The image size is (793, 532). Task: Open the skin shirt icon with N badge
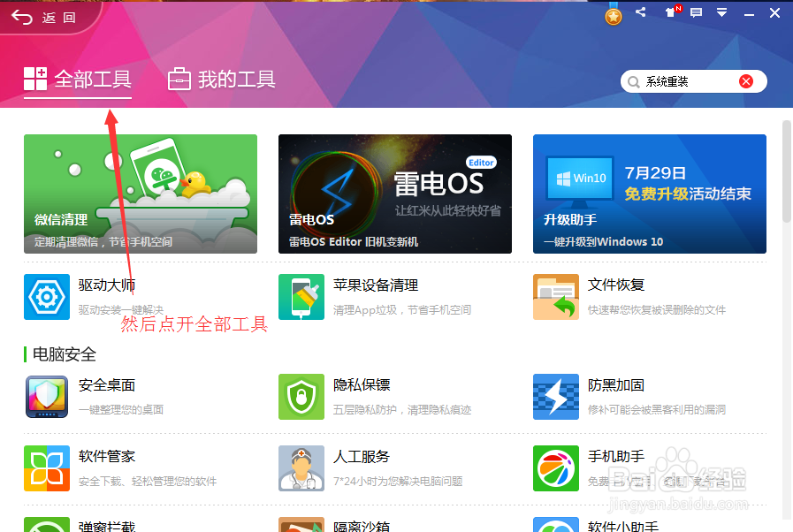672,12
